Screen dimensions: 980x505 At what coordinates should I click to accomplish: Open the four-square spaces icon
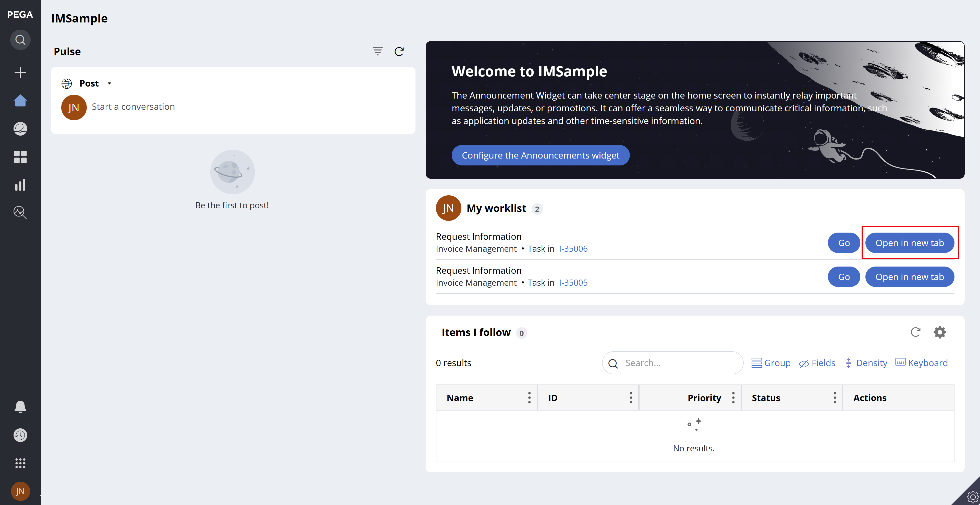pyautogui.click(x=20, y=157)
